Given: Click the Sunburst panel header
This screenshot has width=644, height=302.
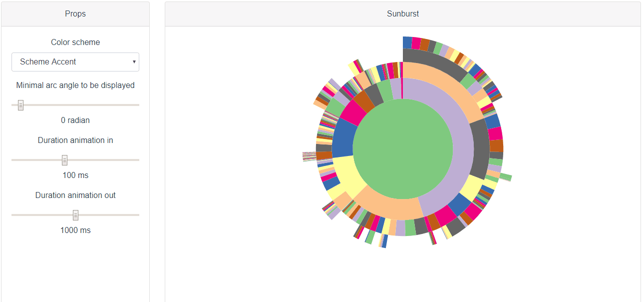Looking at the screenshot, I should (x=402, y=13).
